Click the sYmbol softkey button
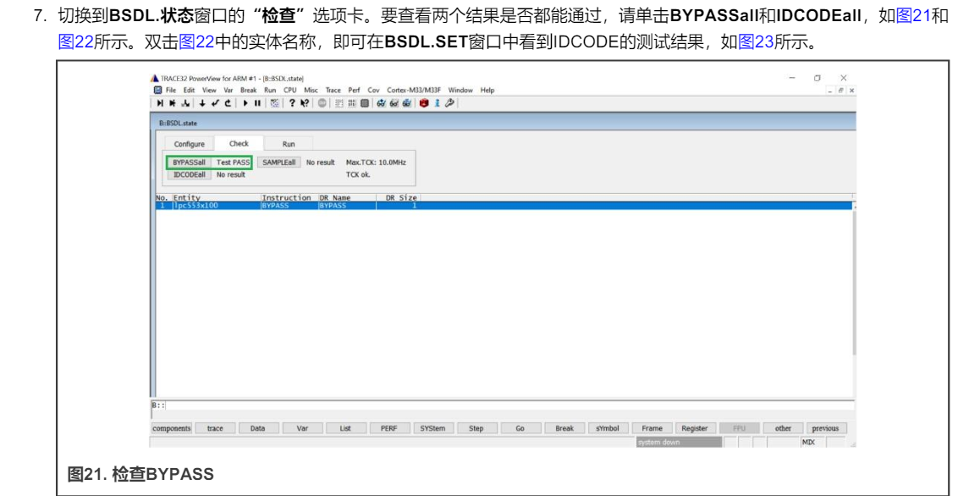Image resolution: width=980 pixels, height=496 pixels. [608, 428]
